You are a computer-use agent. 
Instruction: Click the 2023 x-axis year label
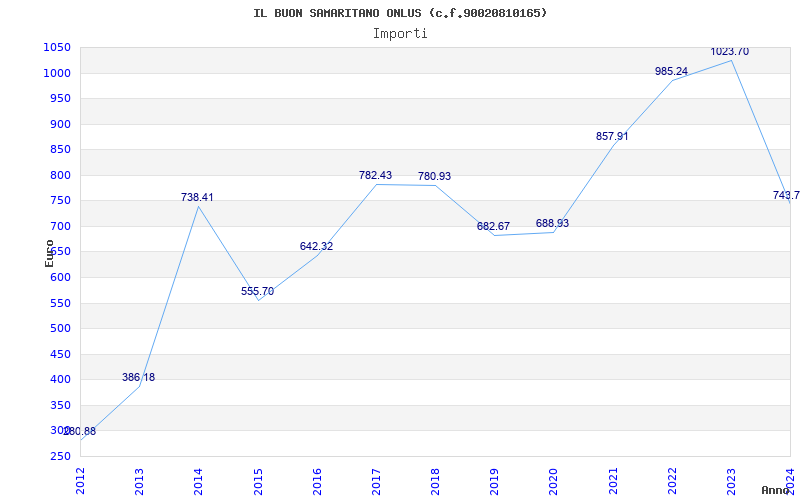pos(731,481)
